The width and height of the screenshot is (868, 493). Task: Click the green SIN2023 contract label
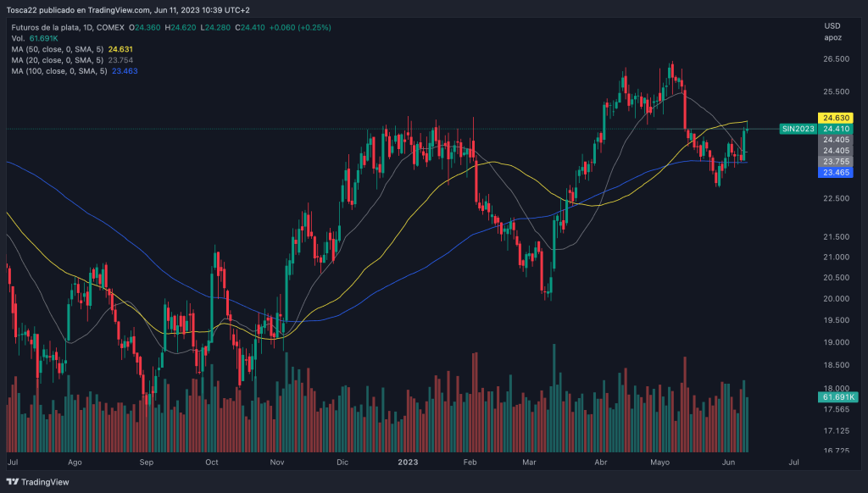click(798, 129)
